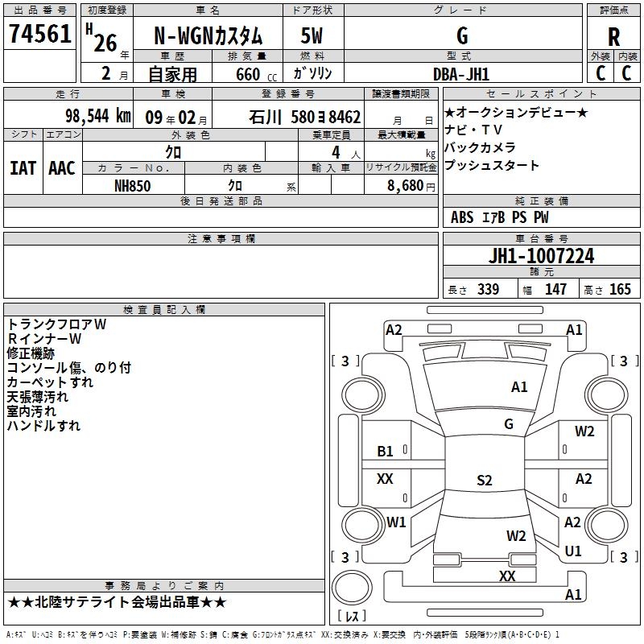Select the IAT shift type cell
The height and width of the screenshot is (644, 644).
tap(23, 167)
